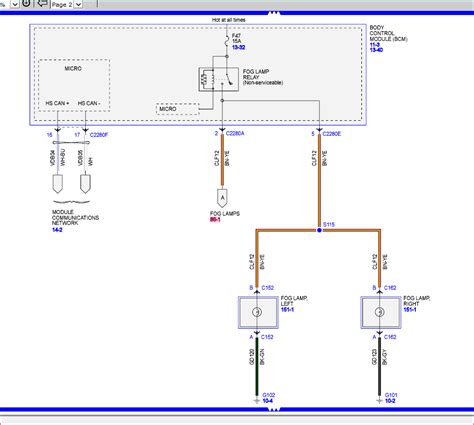This screenshot has width=474, height=425.
Task: Click the VDB04 wire label
Action: click(x=52, y=158)
